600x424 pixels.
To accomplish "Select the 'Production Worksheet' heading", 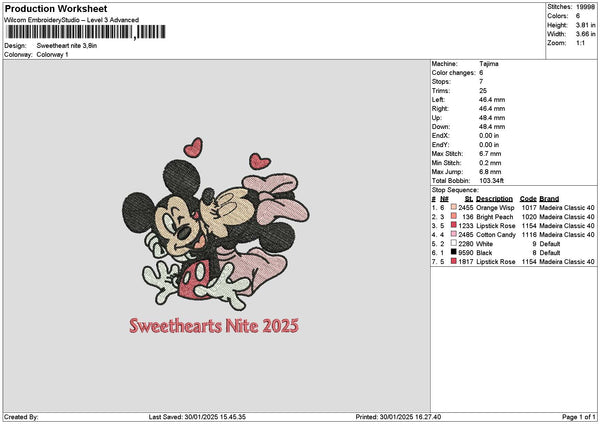I will (x=56, y=8).
